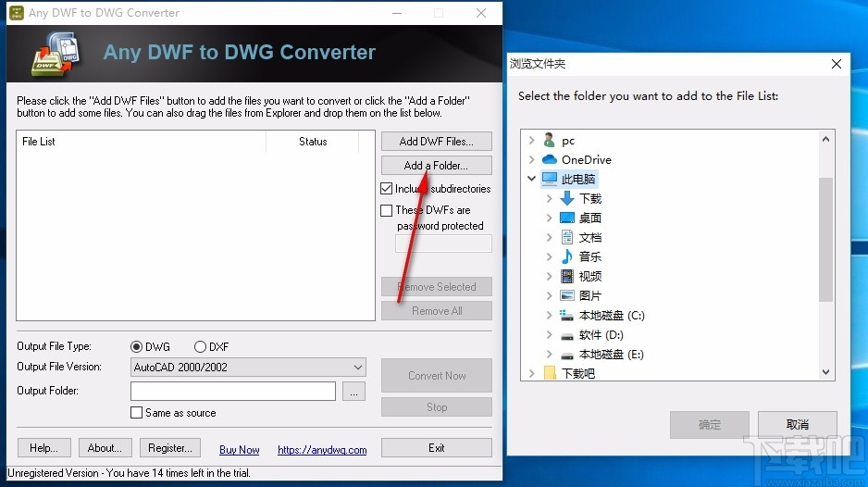This screenshot has width=868, height=487.
Task: Click the Convert Now button
Action: click(x=436, y=376)
